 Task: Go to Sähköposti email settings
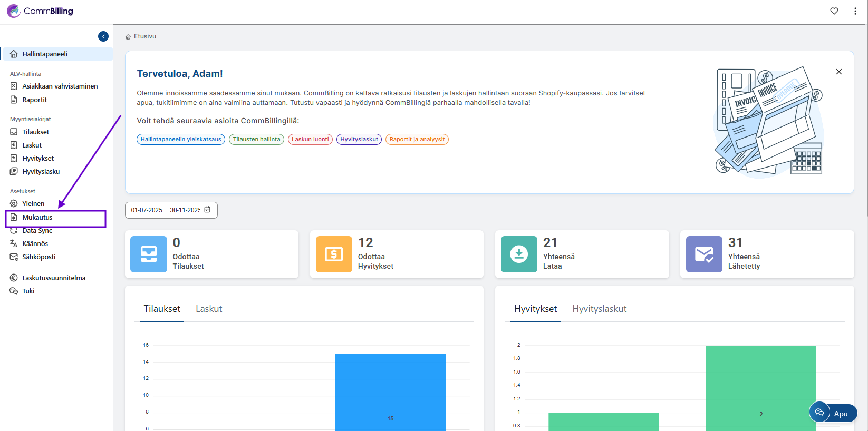(x=38, y=257)
